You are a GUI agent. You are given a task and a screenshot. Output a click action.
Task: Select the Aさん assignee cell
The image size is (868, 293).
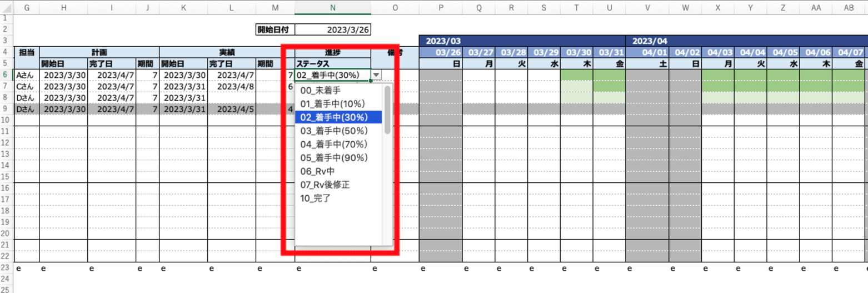(27, 75)
